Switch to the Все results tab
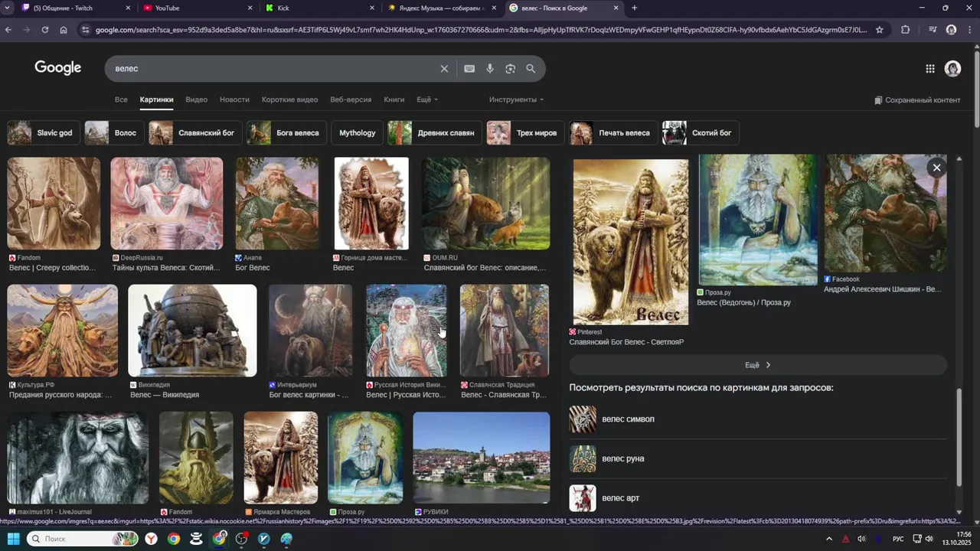980x551 pixels. pos(121,99)
